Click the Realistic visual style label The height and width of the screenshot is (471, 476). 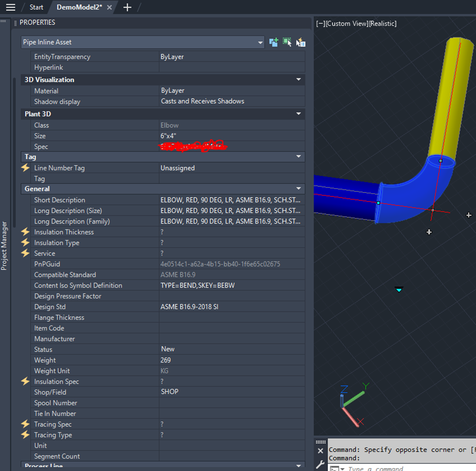click(x=383, y=23)
